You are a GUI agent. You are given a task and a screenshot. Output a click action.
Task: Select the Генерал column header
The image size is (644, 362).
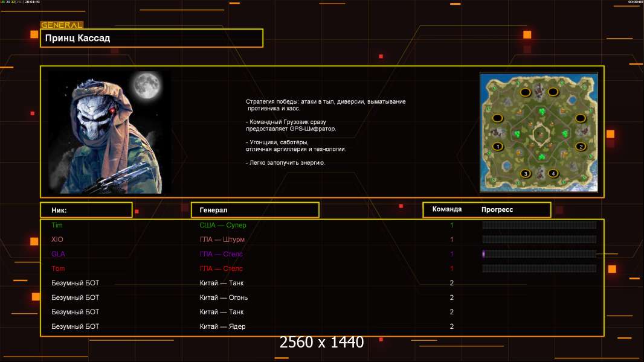pos(254,210)
